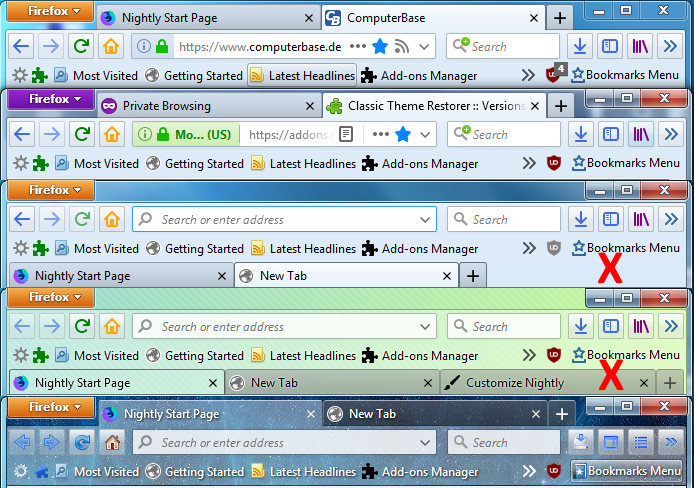Open Getting Started in the third window

(x=195, y=249)
